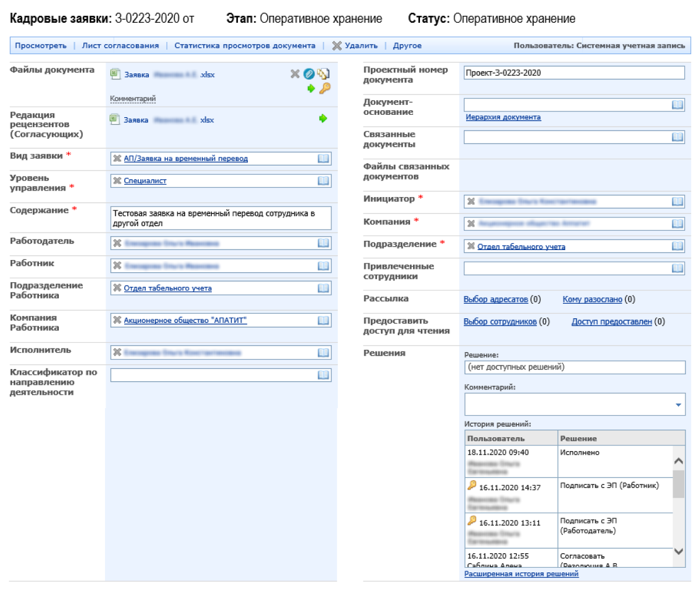700x601 pixels.
Task: Open the Лист согласования menu item
Action: pyautogui.click(x=120, y=45)
